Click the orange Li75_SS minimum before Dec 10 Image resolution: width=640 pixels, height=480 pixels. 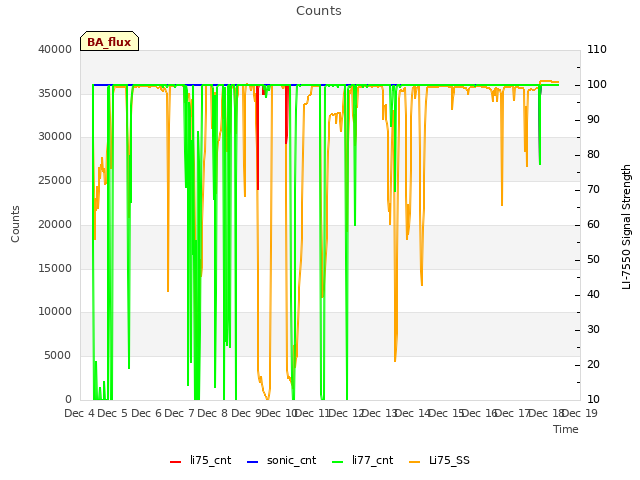267,398
